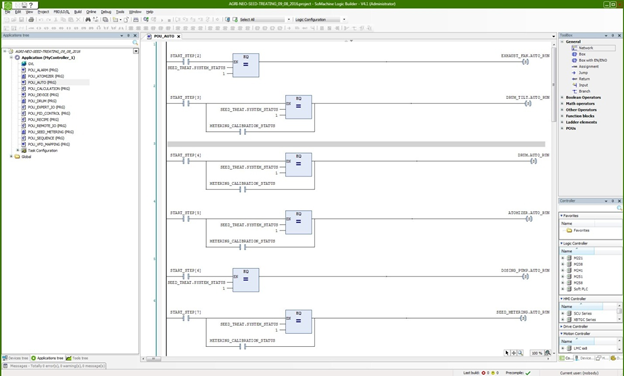The image size is (624, 376).
Task: Select the Assignment element in Toolbox
Action: click(585, 66)
